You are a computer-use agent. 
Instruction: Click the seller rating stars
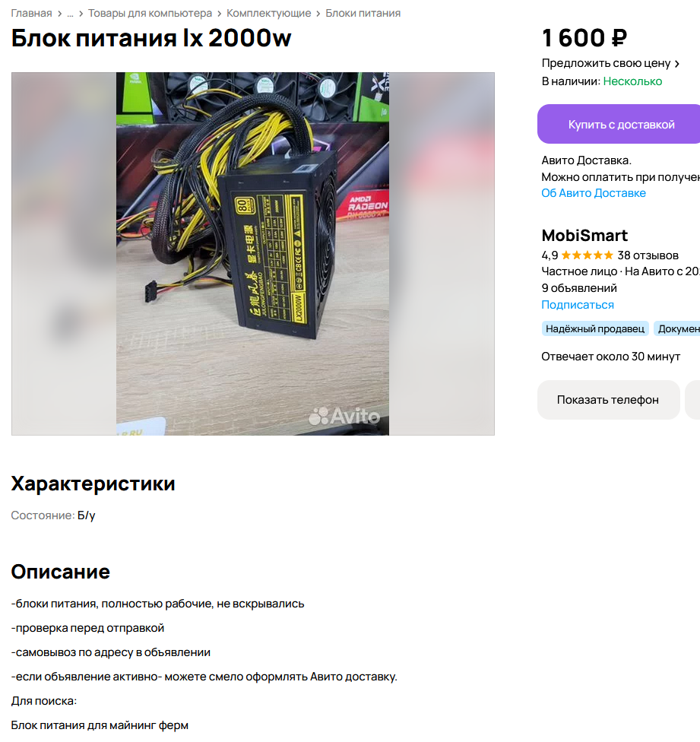pyautogui.click(x=587, y=255)
